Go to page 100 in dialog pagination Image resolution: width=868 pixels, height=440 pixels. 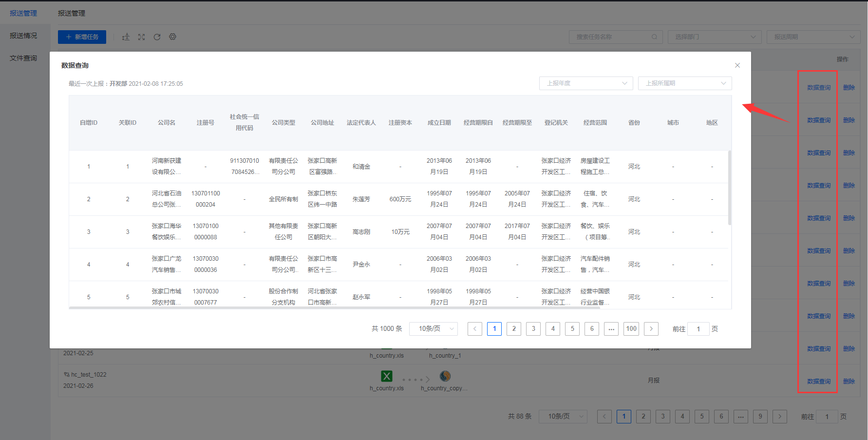[x=631, y=329]
